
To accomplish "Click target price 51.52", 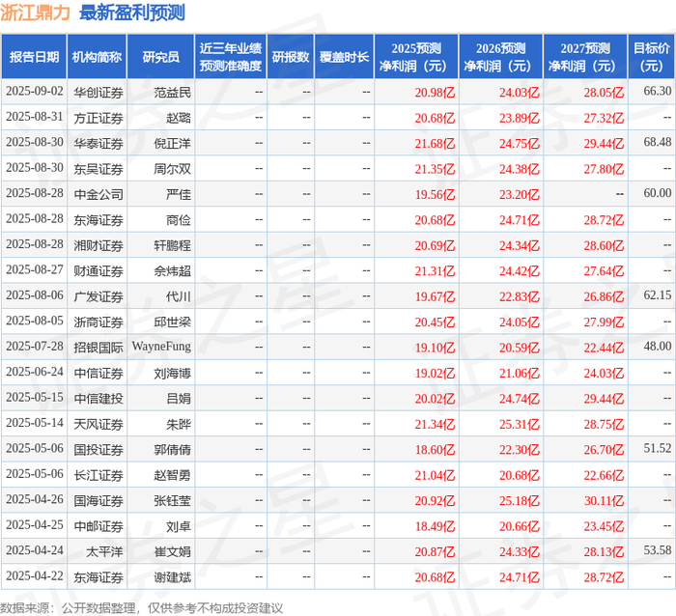I will pos(658,448).
